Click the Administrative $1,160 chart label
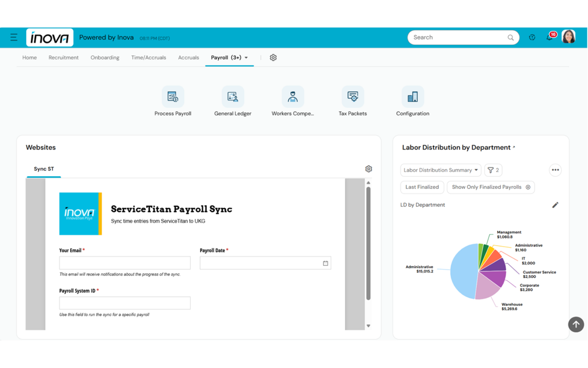Screen dimensions: 588x368 (528, 248)
